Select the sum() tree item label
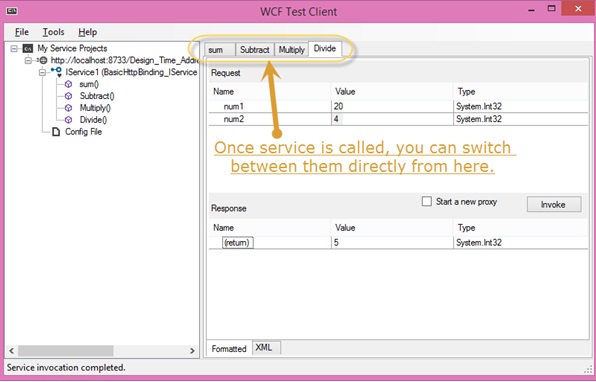Viewport: 596px width, 382px height. click(89, 84)
